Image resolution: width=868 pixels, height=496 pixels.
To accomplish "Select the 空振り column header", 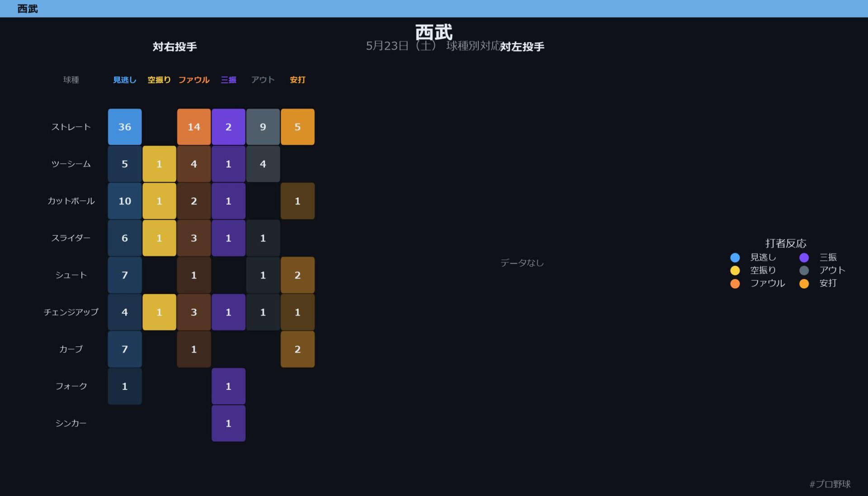I will point(159,80).
